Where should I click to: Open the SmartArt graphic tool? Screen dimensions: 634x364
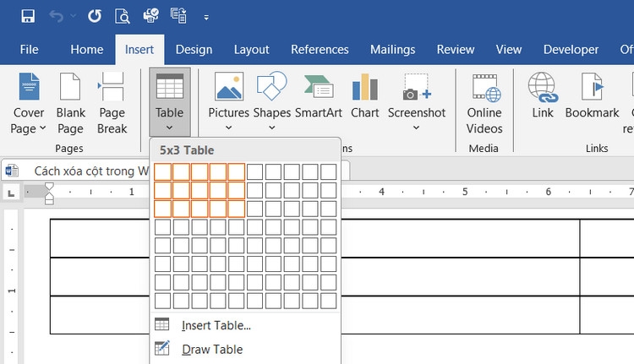click(318, 96)
